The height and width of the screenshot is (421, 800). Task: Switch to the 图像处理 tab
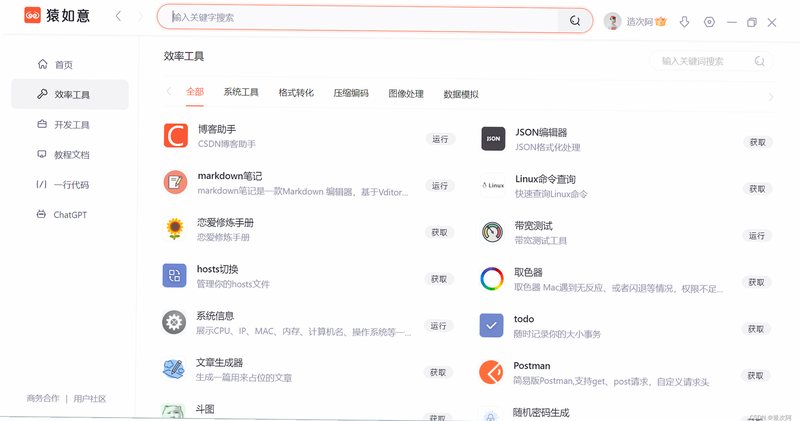(406, 94)
